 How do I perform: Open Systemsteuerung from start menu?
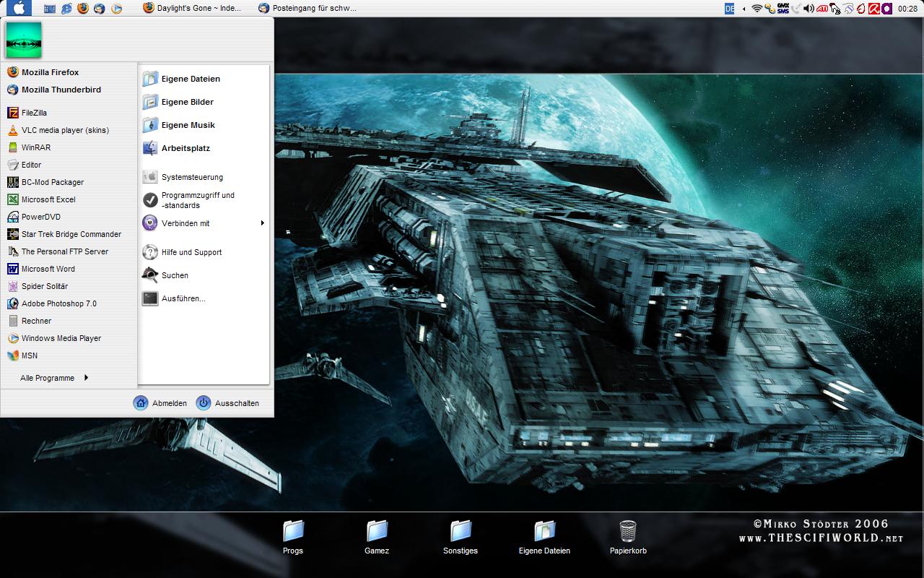192,177
